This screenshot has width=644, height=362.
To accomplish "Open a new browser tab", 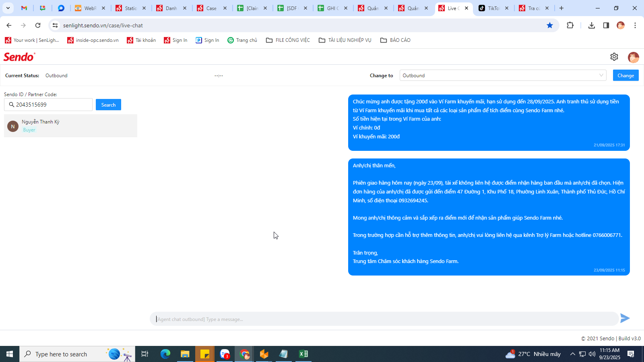I will tap(561, 8).
